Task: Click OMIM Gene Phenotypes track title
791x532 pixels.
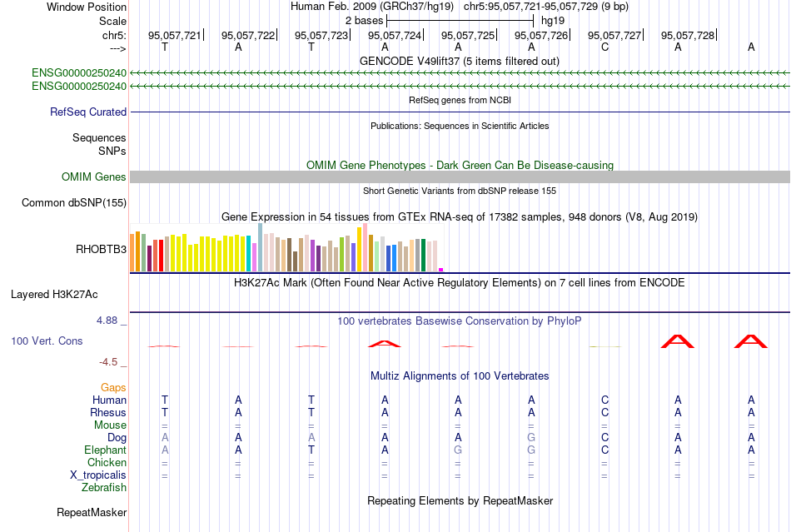Action: tap(460, 166)
